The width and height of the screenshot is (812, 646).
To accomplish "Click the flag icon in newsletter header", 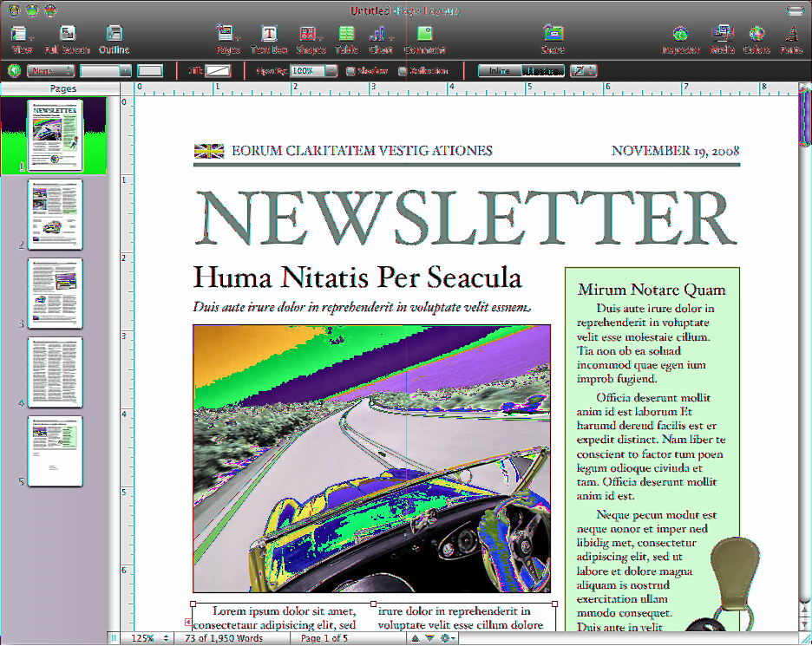I will pyautogui.click(x=209, y=151).
